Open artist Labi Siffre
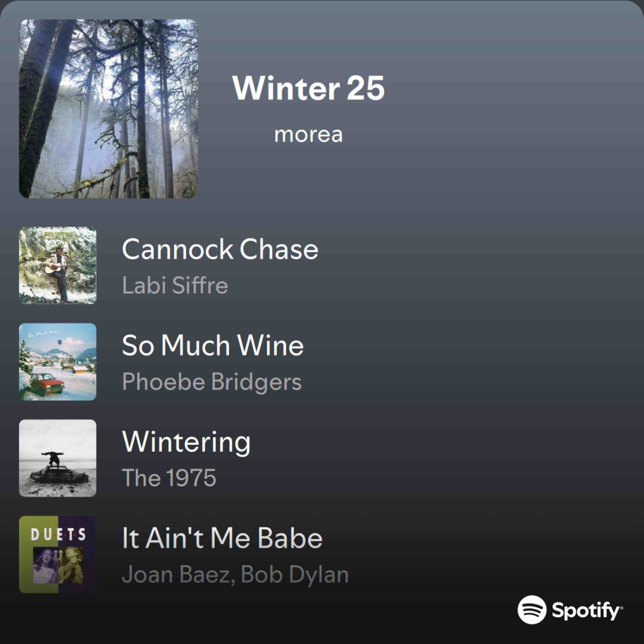Viewport: 644px width, 644px height. pos(175,285)
